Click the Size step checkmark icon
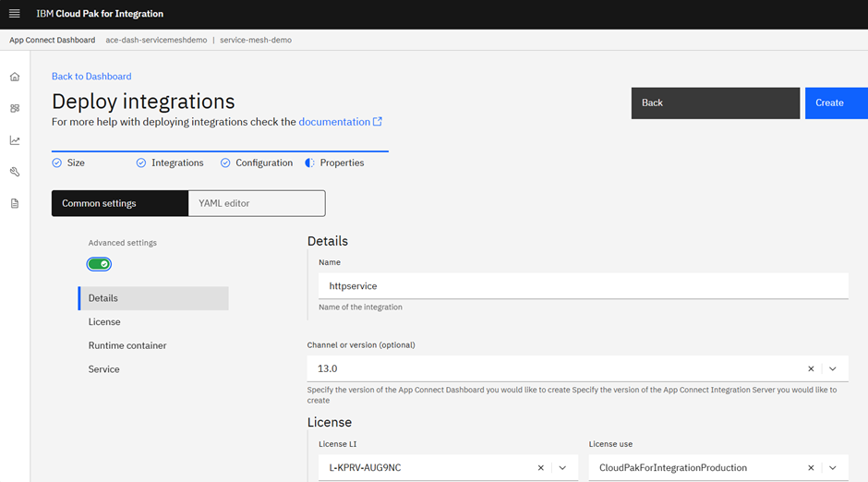Screen dimensions: 868x482 tap(57, 163)
